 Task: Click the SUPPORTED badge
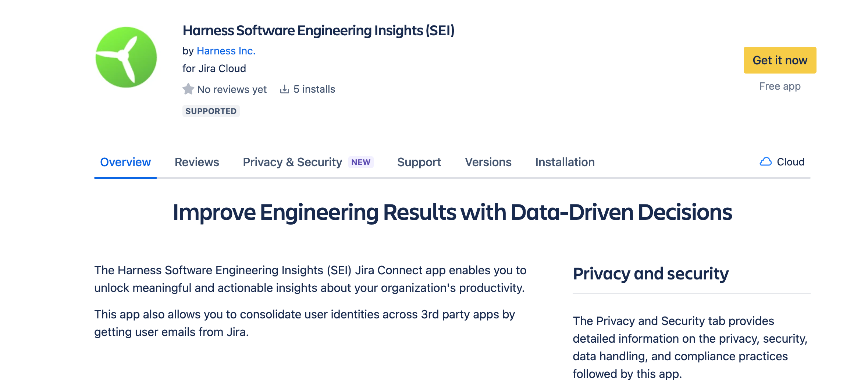click(x=211, y=111)
